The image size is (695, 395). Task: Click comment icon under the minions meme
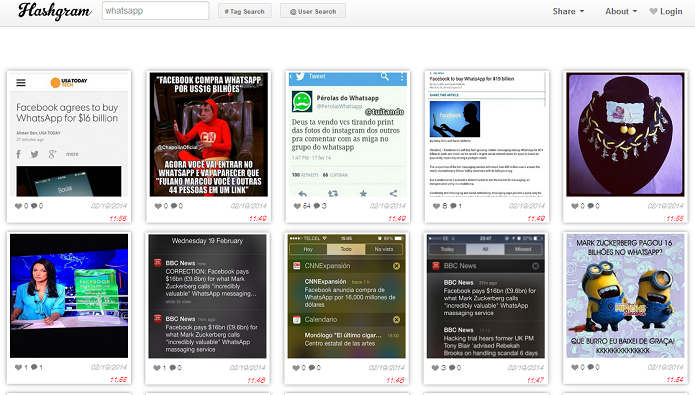590,368
